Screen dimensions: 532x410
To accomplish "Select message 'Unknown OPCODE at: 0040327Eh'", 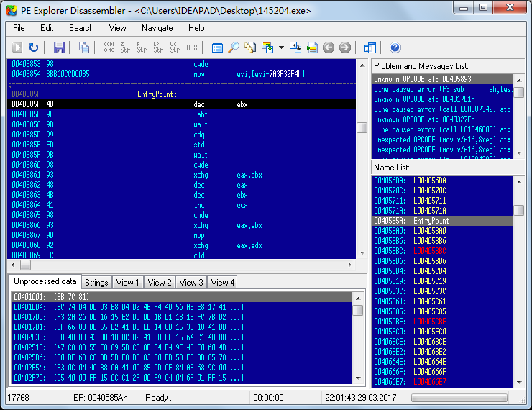I will pos(442,119).
